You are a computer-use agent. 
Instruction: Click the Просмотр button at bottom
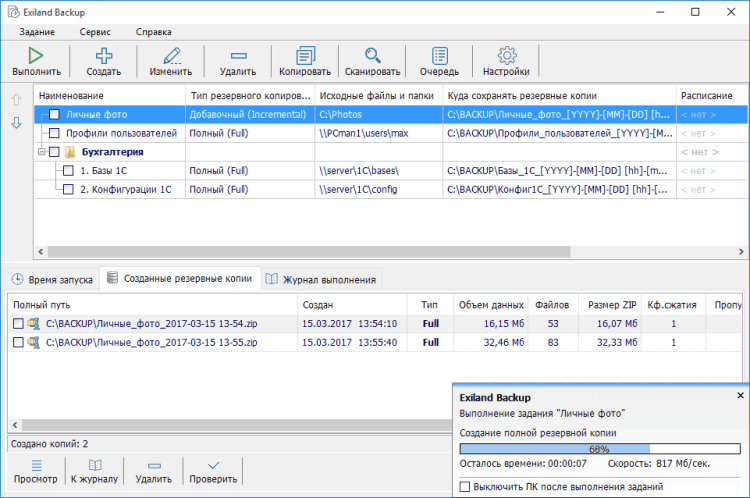click(x=36, y=471)
